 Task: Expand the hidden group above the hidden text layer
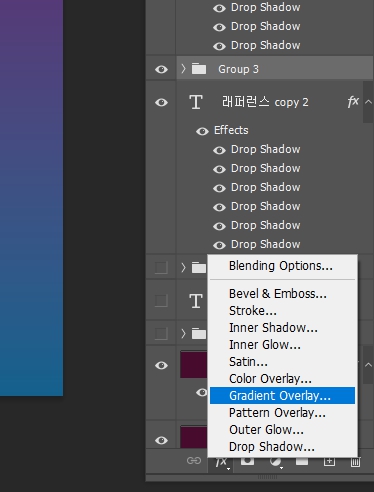[x=183, y=267]
